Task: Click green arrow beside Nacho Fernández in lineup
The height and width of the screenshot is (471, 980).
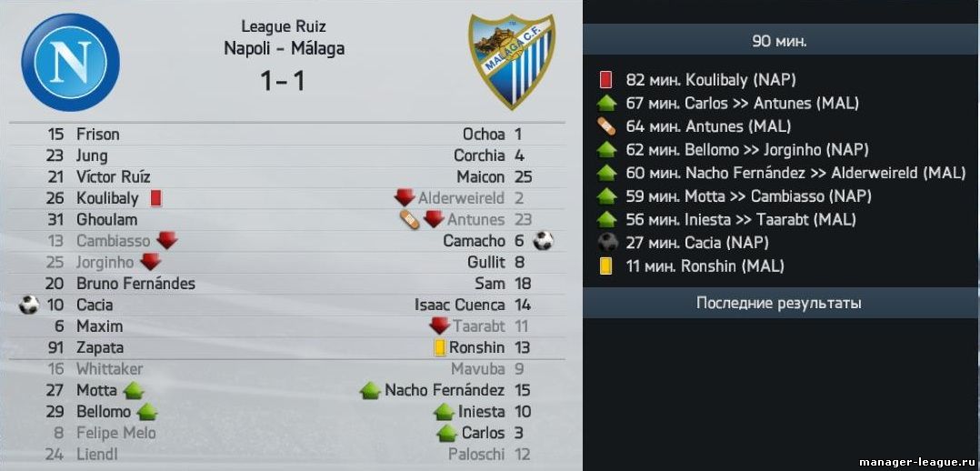Action: (x=370, y=390)
